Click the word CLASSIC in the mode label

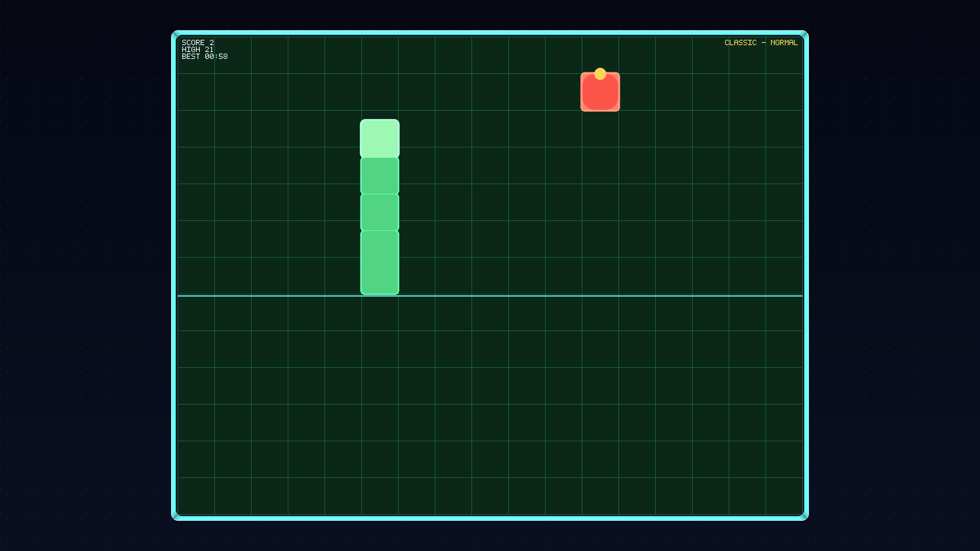click(x=740, y=42)
